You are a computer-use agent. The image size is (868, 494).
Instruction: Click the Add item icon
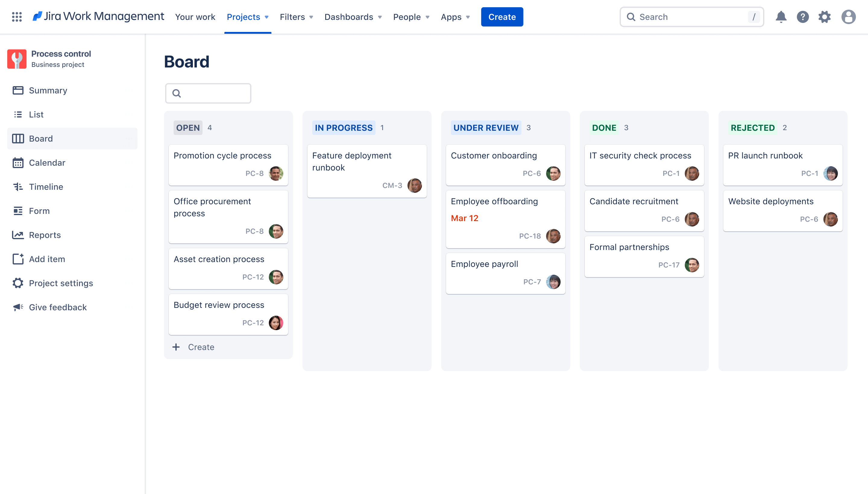coord(17,259)
